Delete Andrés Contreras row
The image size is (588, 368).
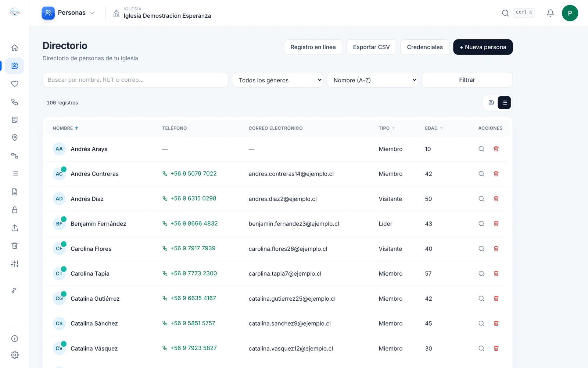click(496, 174)
